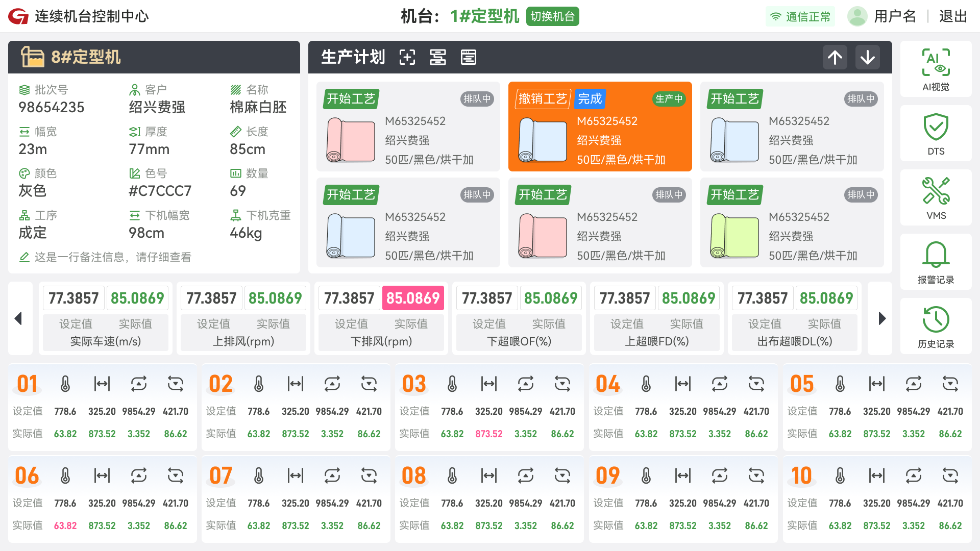Click color code #C7CCC7

pos(160,191)
